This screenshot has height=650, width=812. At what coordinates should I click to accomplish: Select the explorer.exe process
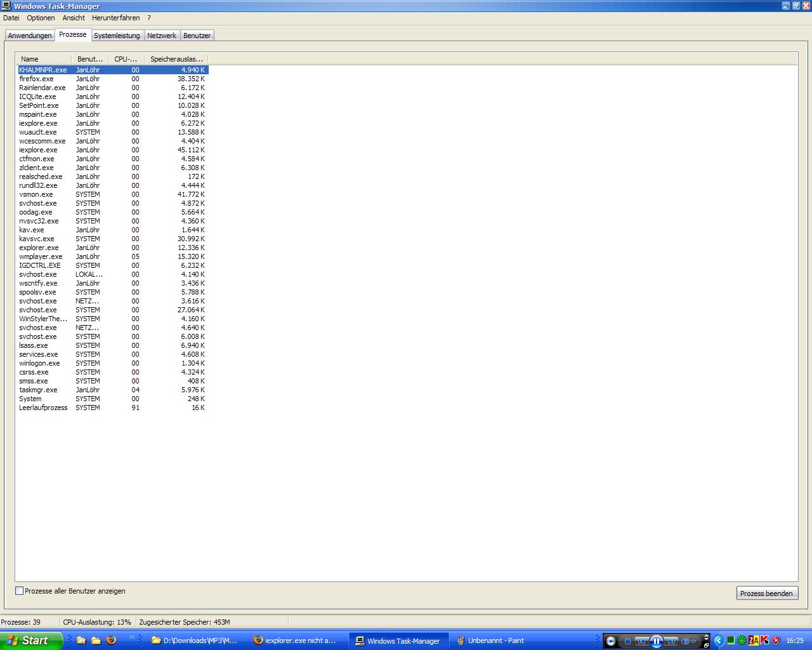pyautogui.click(x=113, y=248)
